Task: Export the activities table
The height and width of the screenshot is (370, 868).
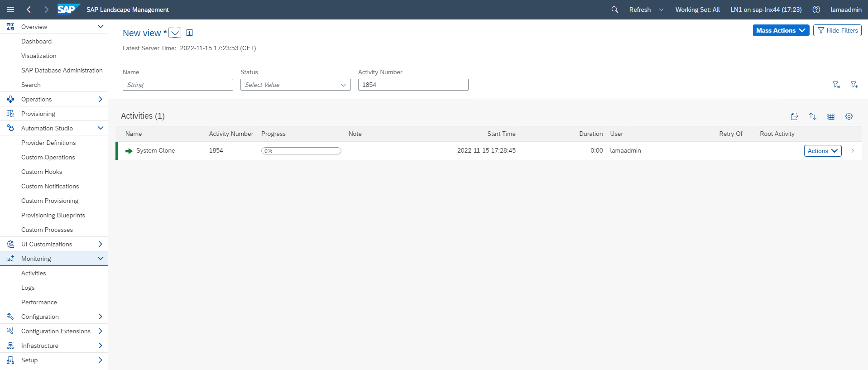Action: tap(794, 116)
